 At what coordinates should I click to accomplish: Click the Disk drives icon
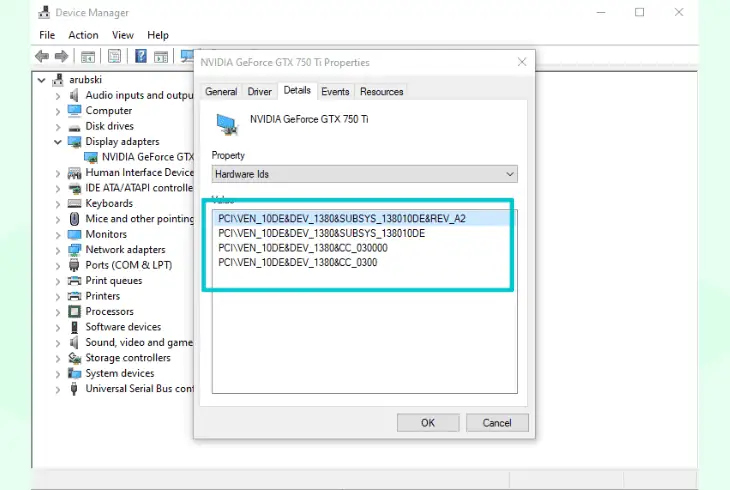coord(74,127)
